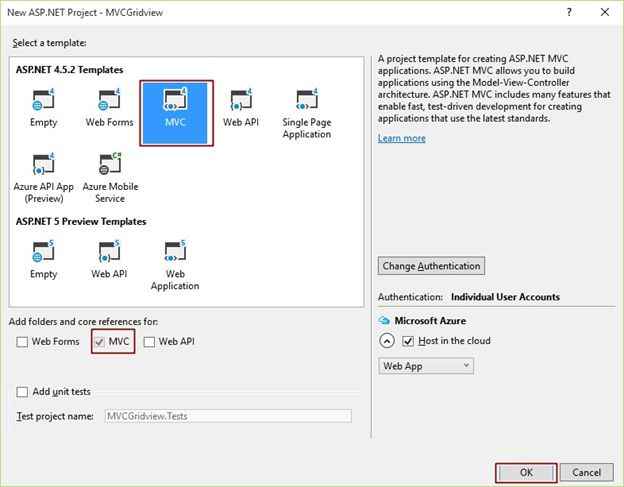Close the New ASP.NET Project dialog
This screenshot has height=487, width=624.
605,12
